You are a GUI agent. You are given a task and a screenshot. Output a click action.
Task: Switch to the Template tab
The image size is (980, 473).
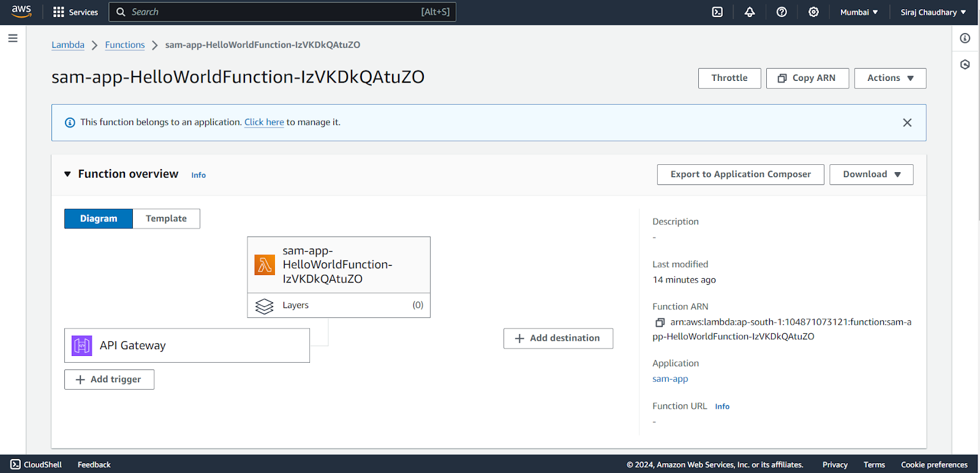pos(166,219)
